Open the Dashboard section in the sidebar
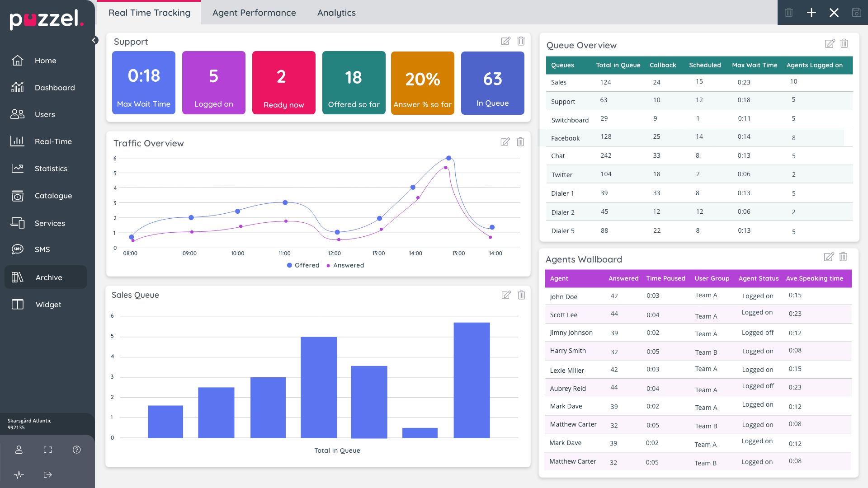 pyautogui.click(x=55, y=87)
